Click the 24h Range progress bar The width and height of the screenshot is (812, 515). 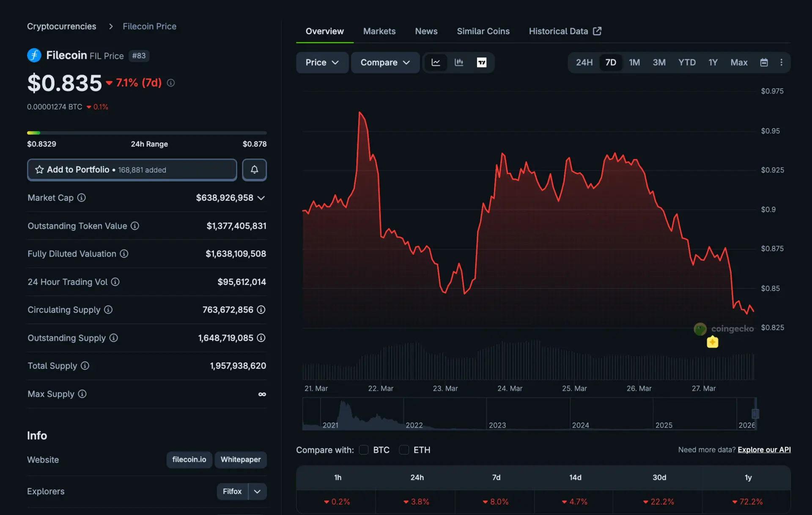tap(147, 132)
